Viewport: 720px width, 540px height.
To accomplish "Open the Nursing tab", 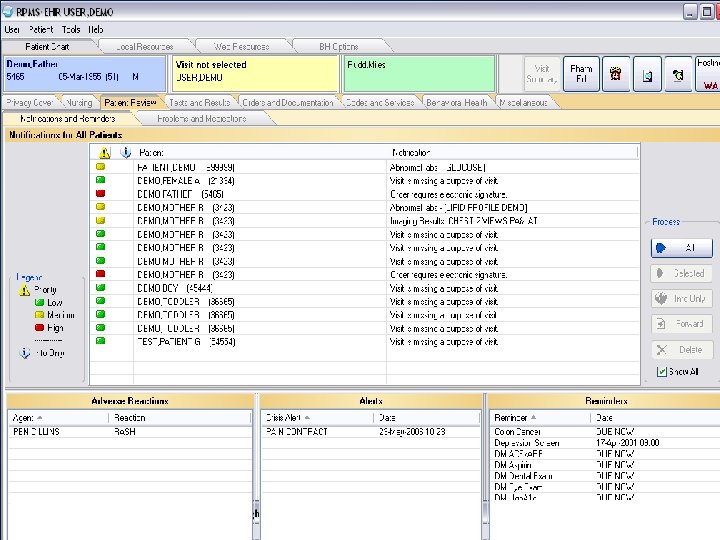I will [x=79, y=103].
